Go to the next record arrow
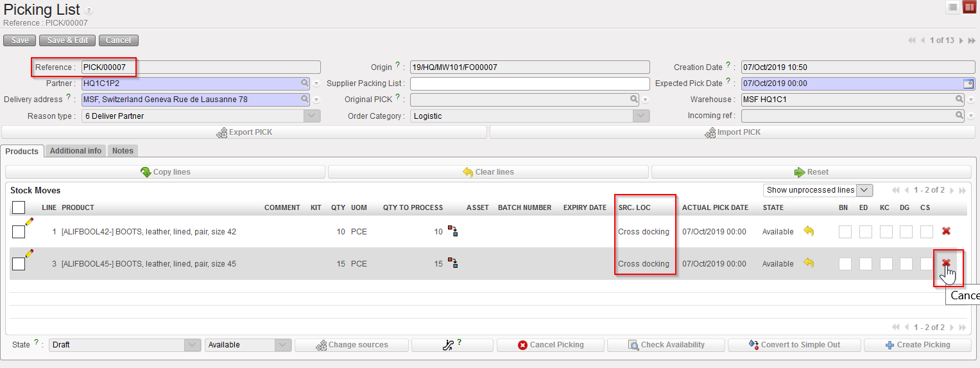 tap(961, 40)
